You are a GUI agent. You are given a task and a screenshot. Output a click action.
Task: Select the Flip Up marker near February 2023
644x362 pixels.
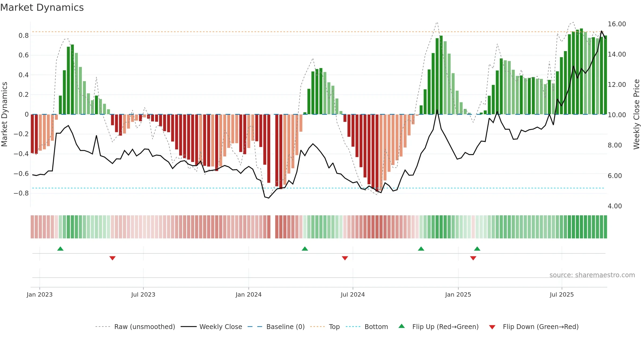(x=60, y=249)
